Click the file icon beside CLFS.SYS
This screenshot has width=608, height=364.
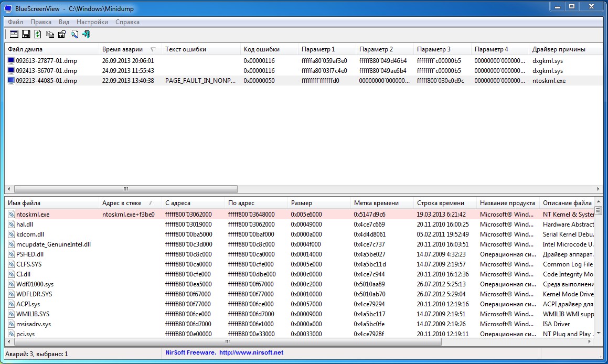pos(11,264)
